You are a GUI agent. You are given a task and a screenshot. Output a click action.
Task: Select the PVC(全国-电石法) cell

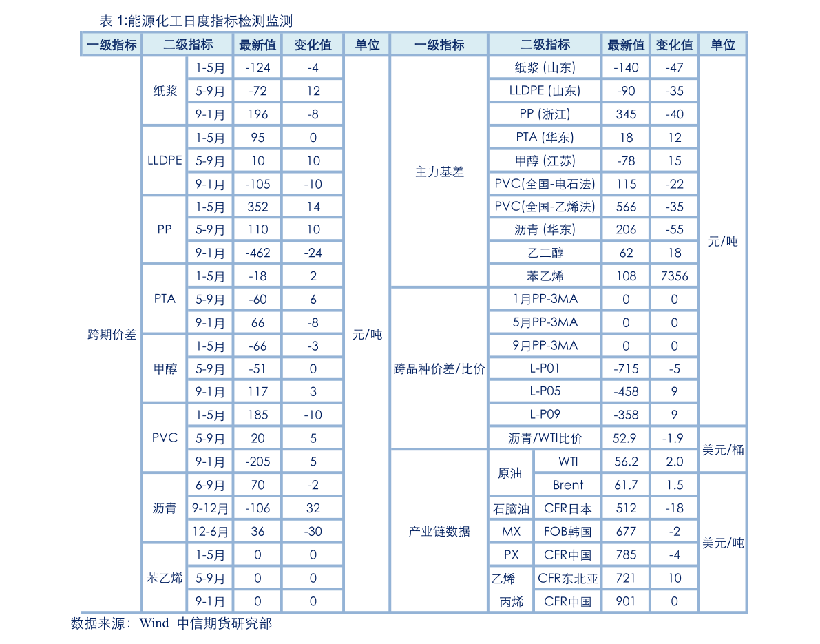click(x=545, y=184)
